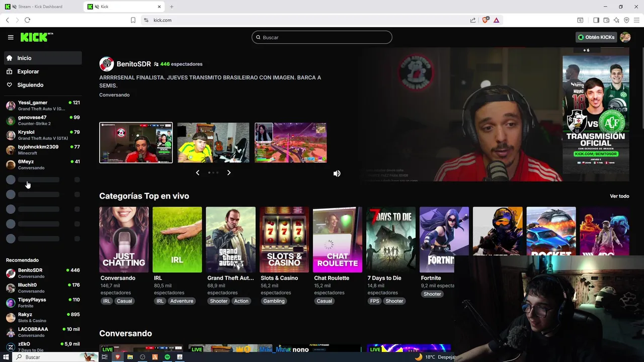Mute the featured stream volume icon
Viewport: 644px width, 362px height.
(x=337, y=173)
